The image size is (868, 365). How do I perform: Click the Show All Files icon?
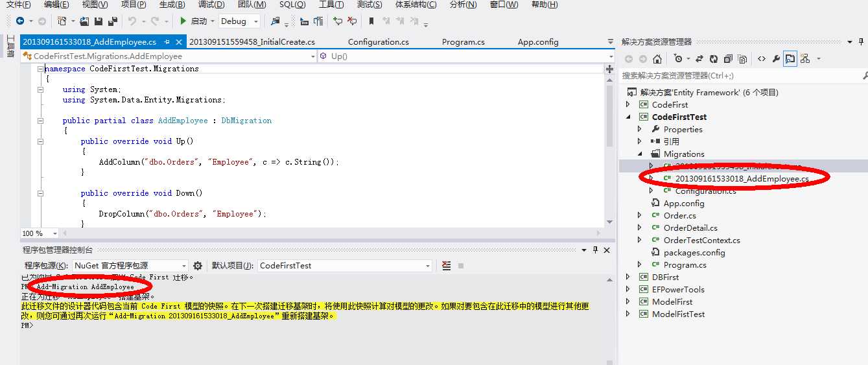tap(742, 59)
